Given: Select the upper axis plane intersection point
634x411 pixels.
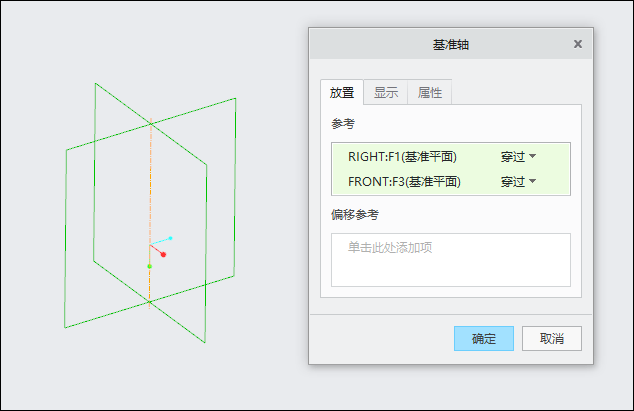Looking at the screenshot, I should pyautogui.click(x=151, y=124).
